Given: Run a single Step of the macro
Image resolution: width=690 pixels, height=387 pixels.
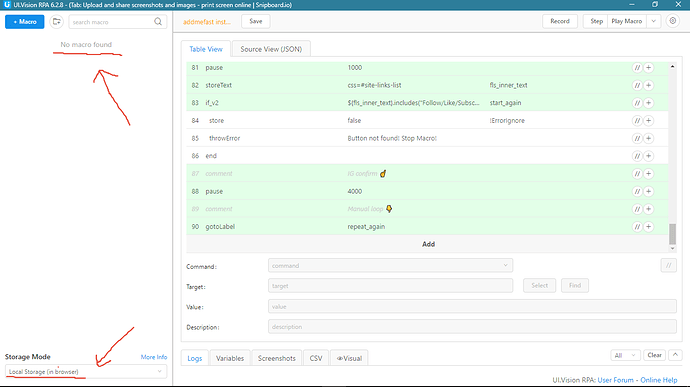Looking at the screenshot, I should (x=596, y=21).
